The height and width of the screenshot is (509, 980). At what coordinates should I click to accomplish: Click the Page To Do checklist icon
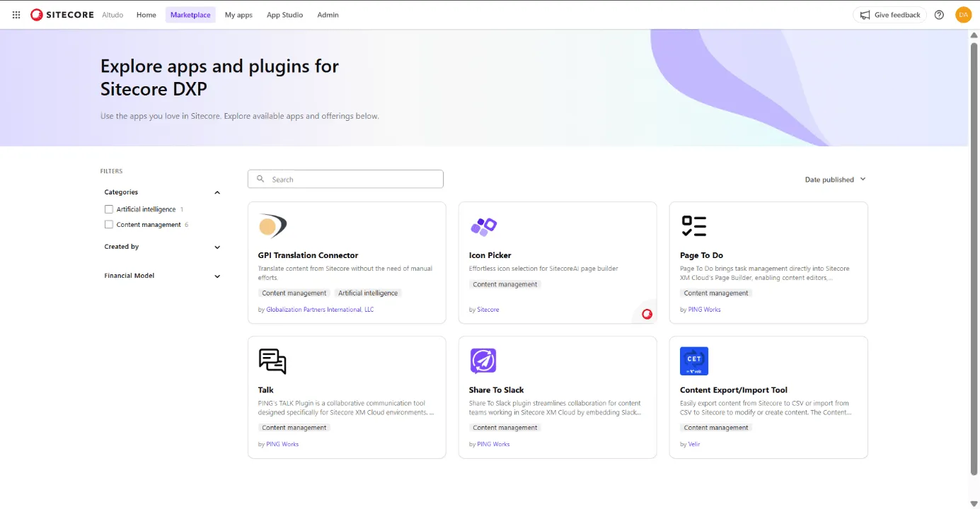point(693,225)
